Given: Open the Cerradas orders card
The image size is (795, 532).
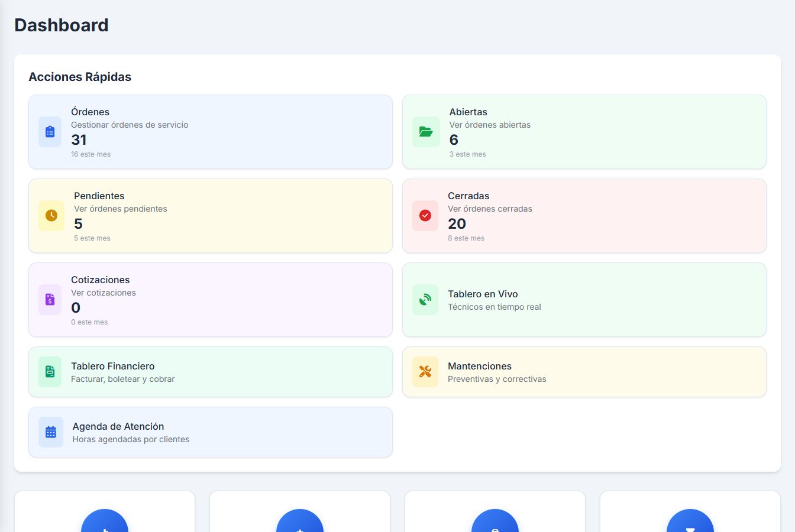Looking at the screenshot, I should (x=584, y=216).
